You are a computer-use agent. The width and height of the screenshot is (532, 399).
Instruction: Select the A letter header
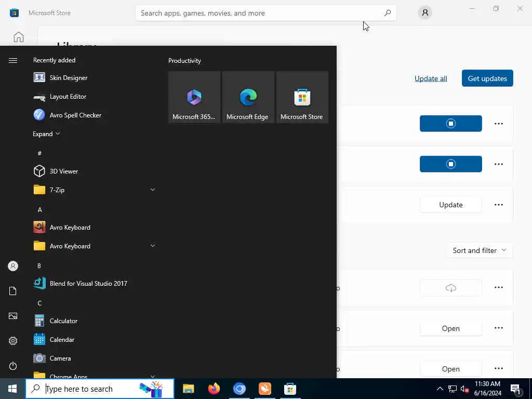point(39,209)
